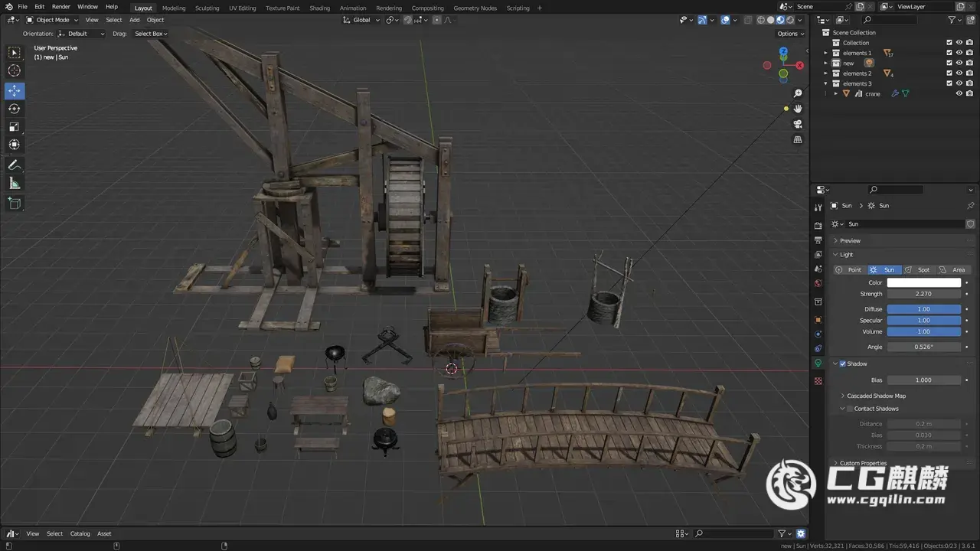Click the Strength value field
This screenshot has height=551, width=980.
pos(923,294)
